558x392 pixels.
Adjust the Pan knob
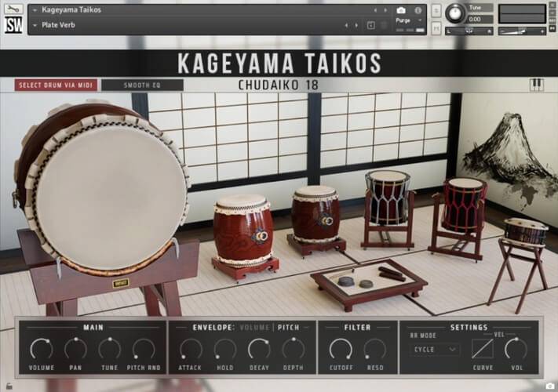[x=75, y=349]
